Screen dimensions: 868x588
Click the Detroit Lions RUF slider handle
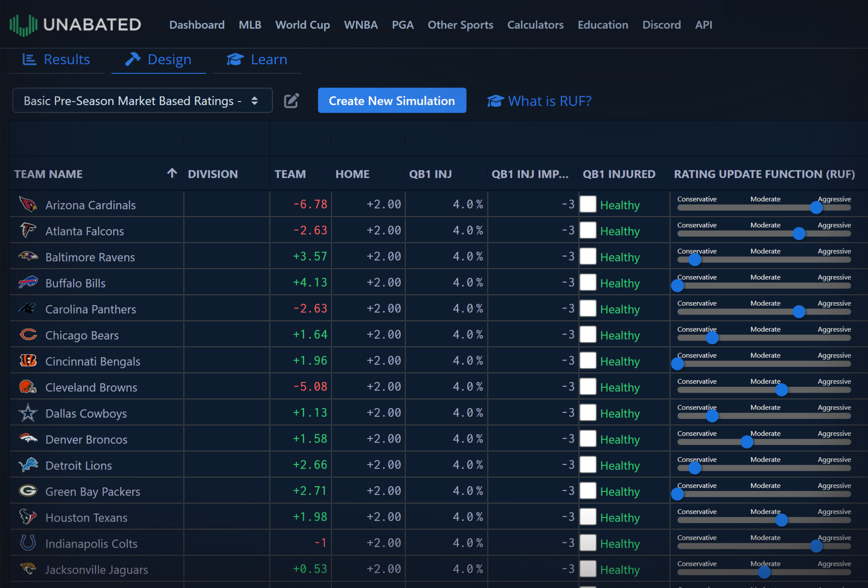point(695,468)
